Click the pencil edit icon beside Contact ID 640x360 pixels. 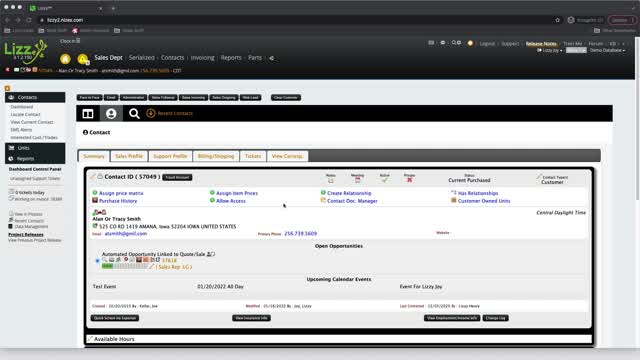pyautogui.click(x=93, y=177)
